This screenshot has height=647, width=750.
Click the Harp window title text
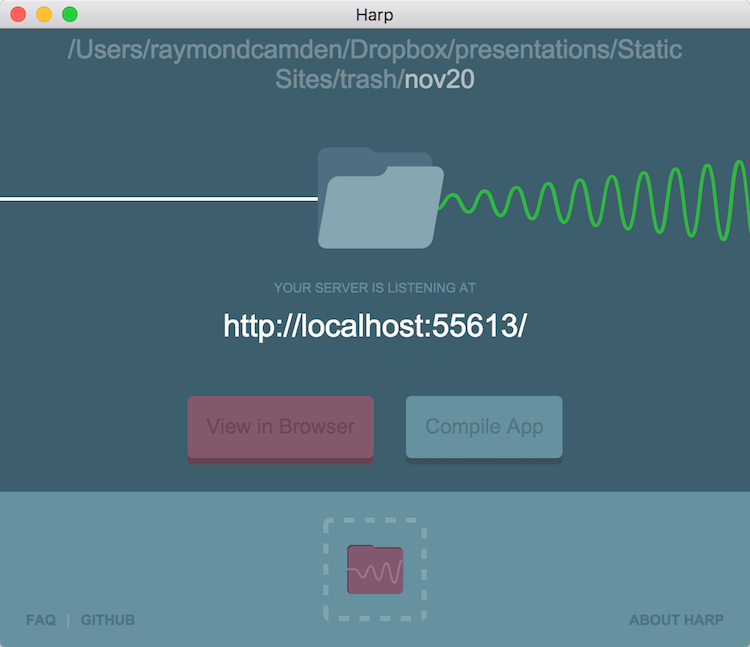pos(375,15)
